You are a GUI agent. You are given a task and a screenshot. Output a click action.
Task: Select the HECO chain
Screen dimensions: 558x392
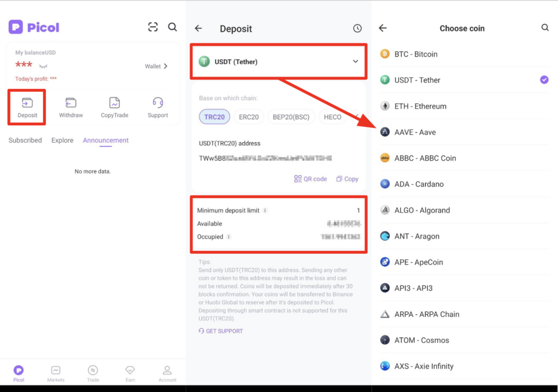point(332,117)
